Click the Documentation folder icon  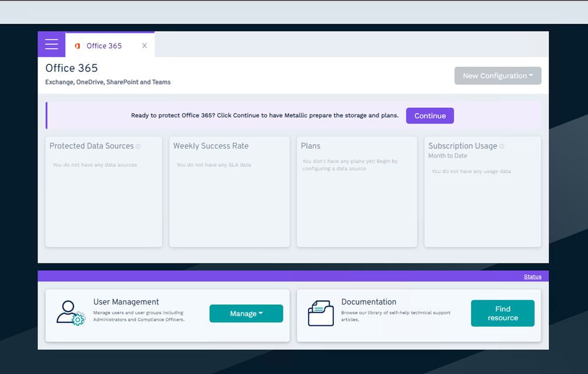[320, 313]
